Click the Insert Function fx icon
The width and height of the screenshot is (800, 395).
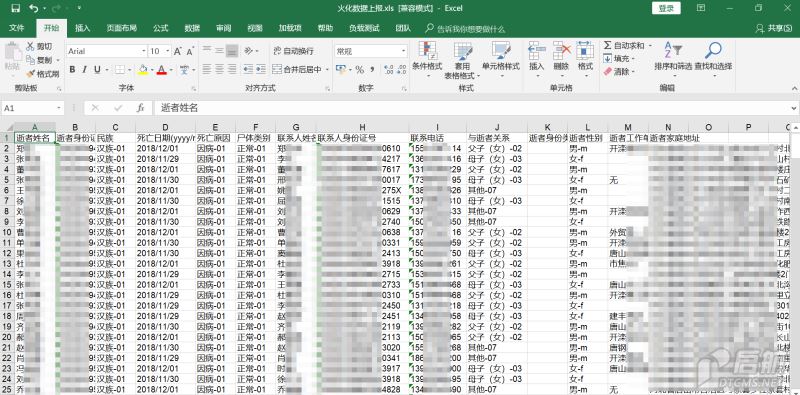tap(141, 108)
